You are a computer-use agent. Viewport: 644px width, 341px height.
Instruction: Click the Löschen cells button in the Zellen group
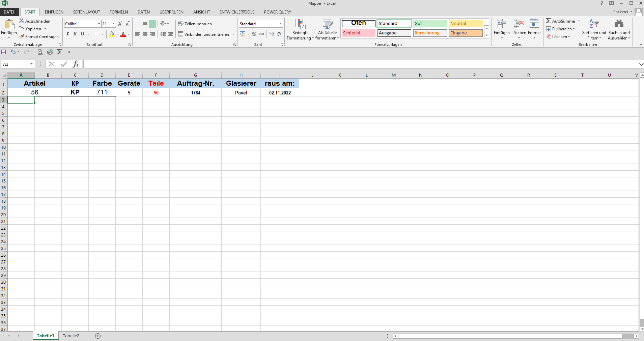click(519, 29)
